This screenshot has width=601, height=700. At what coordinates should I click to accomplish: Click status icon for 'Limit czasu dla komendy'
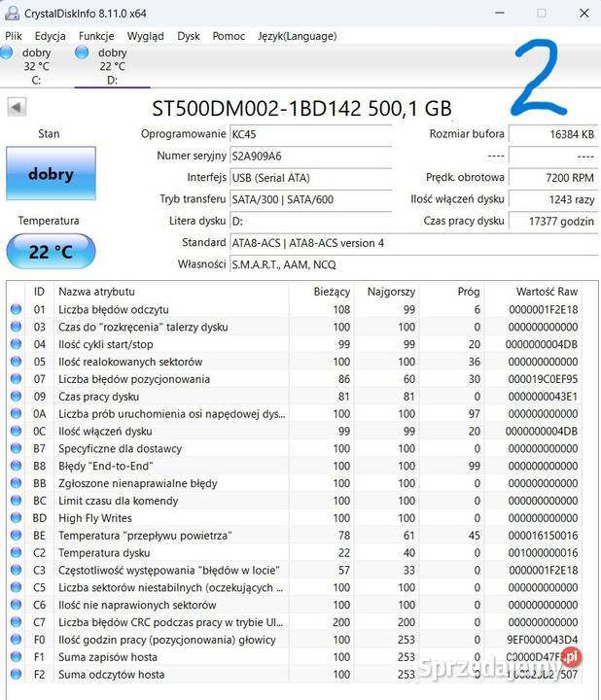pos(17,500)
